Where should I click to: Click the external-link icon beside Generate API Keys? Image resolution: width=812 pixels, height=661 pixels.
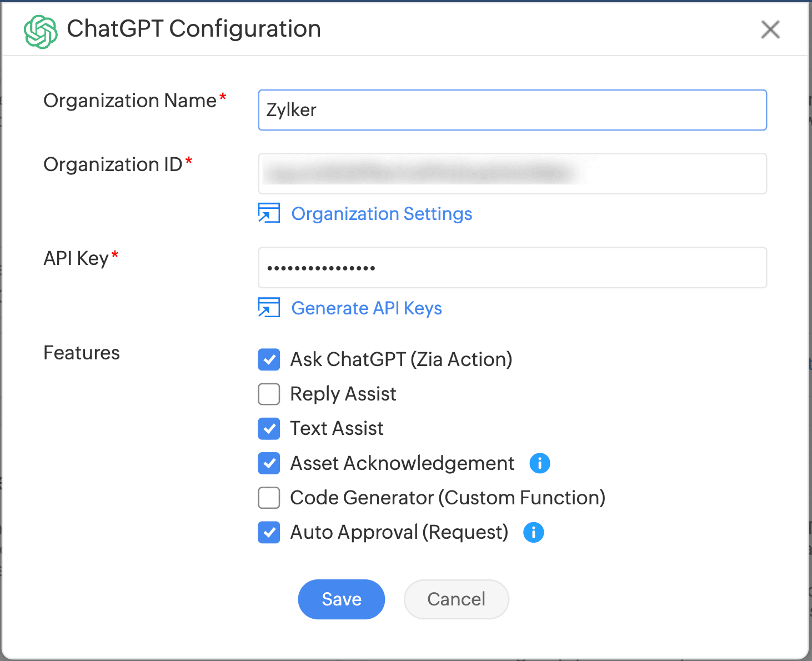(269, 308)
